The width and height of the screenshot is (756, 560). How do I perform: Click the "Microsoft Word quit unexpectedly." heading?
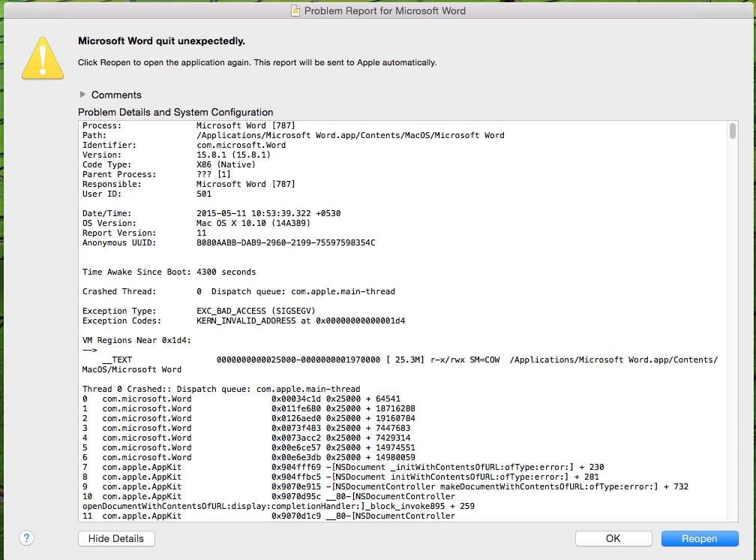161,41
